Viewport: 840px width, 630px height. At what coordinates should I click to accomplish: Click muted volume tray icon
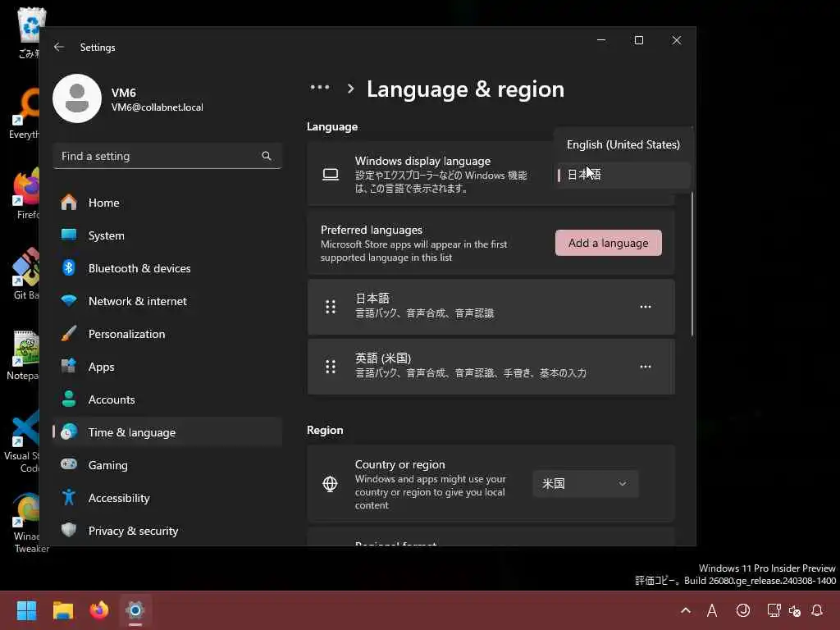click(x=795, y=610)
